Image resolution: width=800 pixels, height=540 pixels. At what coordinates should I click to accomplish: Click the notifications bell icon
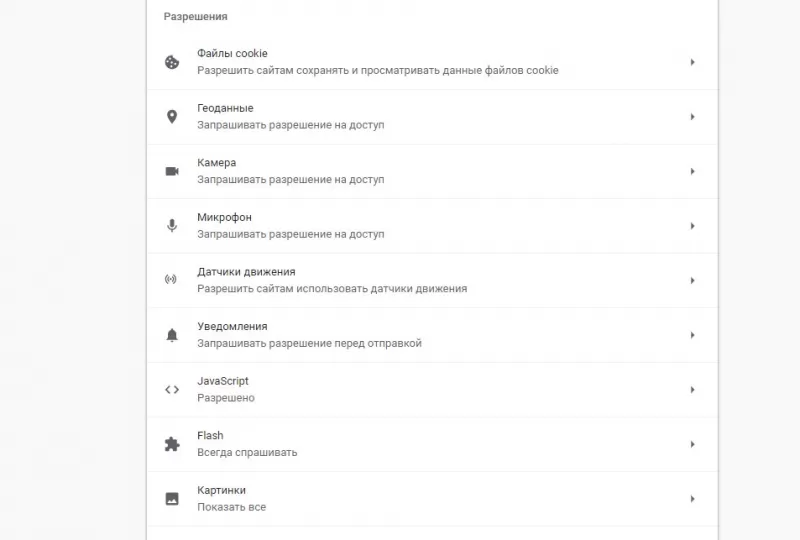pyautogui.click(x=171, y=335)
